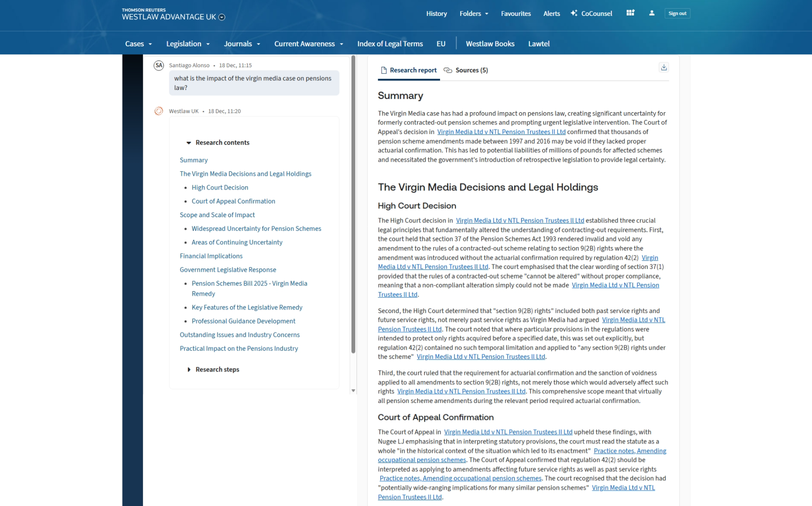Click the 'Summary' report heading
This screenshot has width=812, height=506.
coord(400,95)
